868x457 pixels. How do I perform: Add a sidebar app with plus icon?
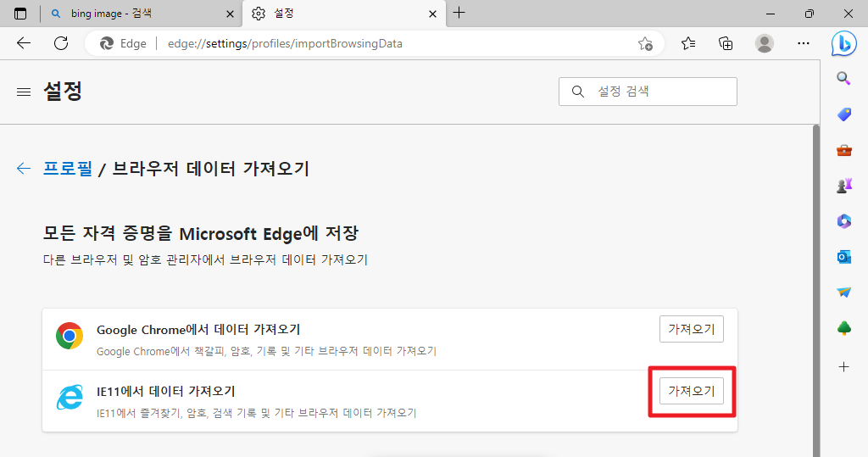(843, 367)
